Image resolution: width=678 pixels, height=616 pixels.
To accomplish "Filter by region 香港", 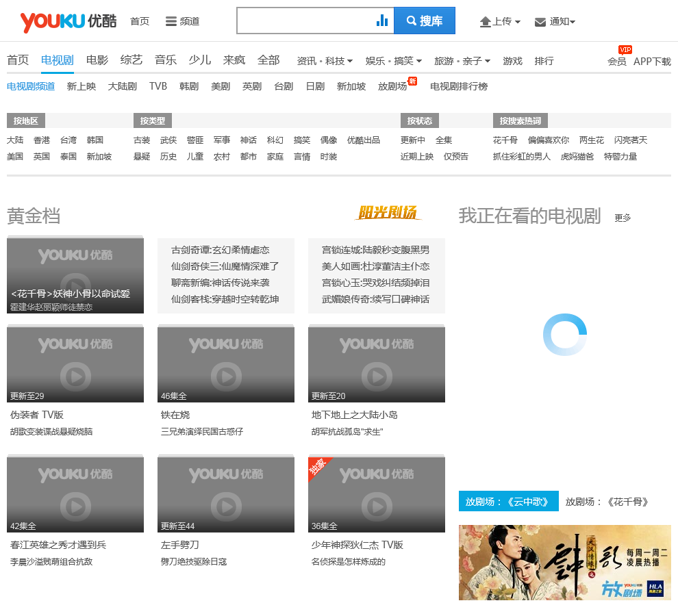I will 42,140.
